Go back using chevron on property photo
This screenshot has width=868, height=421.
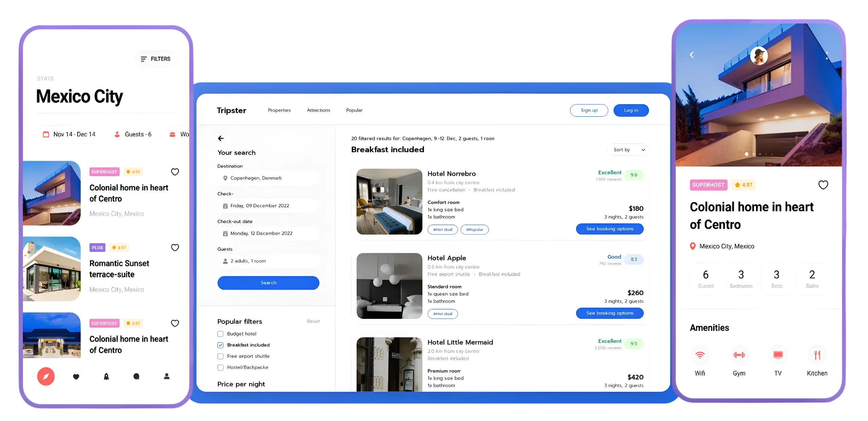pos(691,55)
